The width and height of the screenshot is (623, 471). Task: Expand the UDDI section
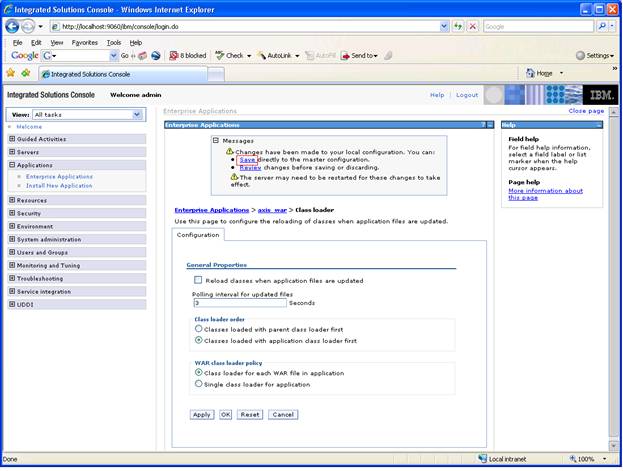click(x=12, y=304)
